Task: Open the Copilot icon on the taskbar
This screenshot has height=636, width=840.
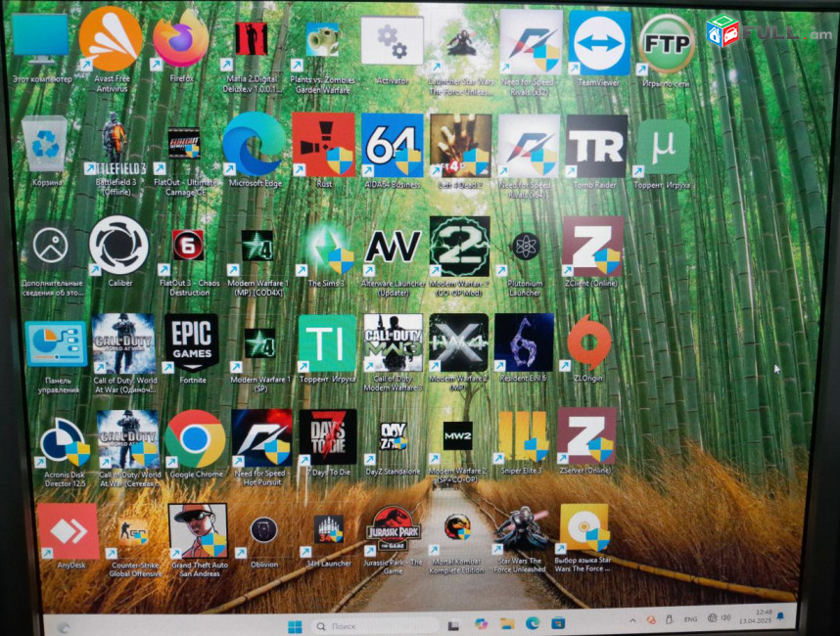Action: pos(481,624)
